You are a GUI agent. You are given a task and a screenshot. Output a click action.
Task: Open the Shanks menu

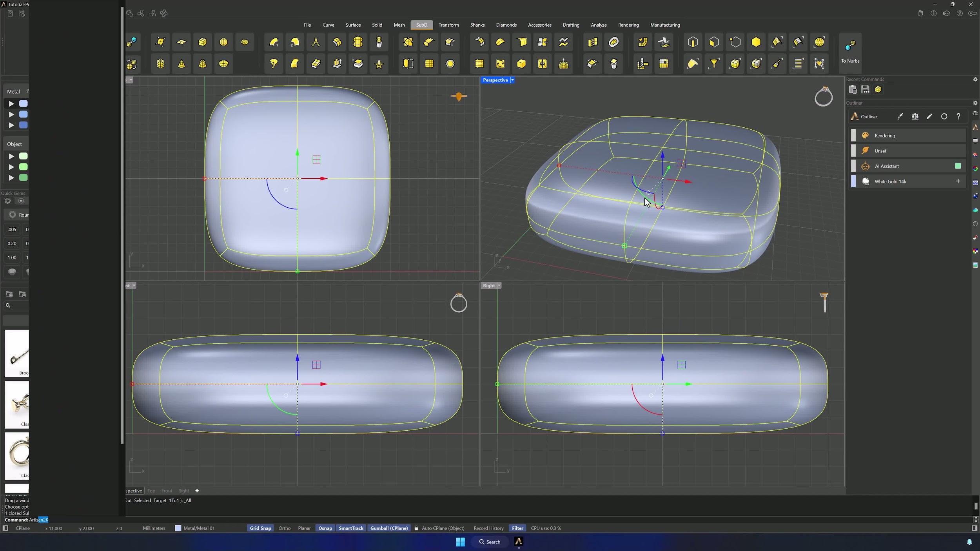[x=477, y=25]
